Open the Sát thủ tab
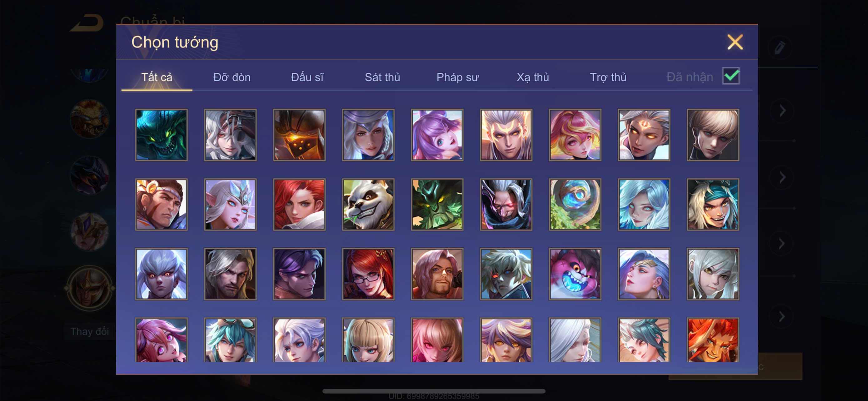 tap(382, 77)
